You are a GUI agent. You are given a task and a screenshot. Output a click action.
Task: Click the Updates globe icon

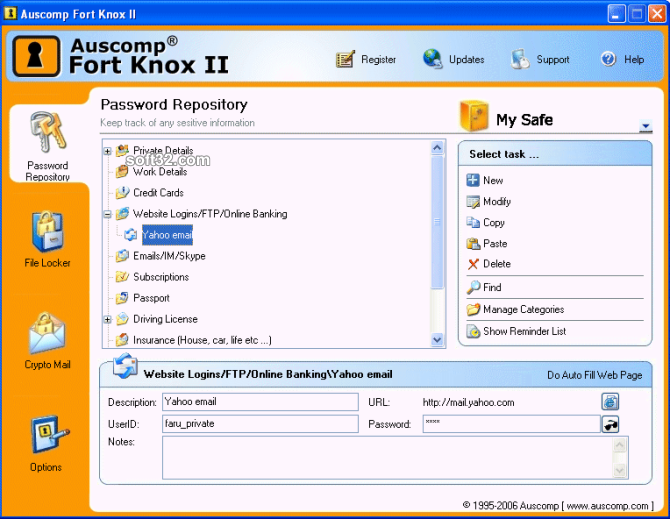(x=432, y=59)
